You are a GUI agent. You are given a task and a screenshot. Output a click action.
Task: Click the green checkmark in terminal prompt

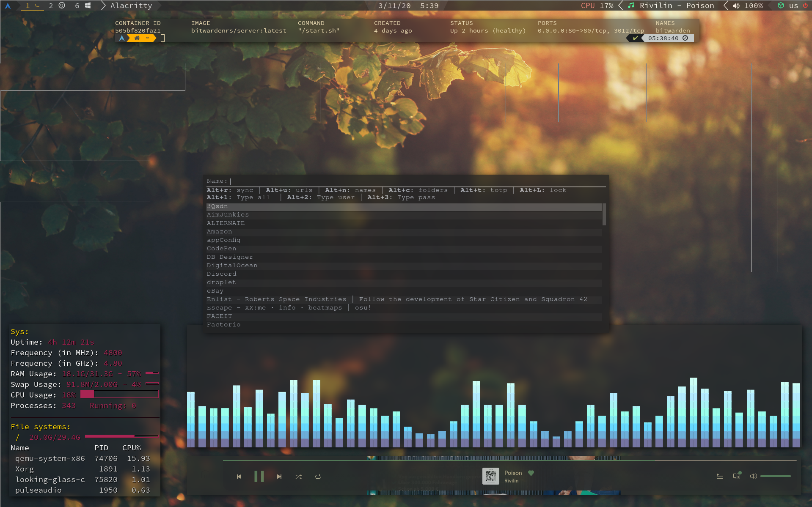(x=635, y=38)
